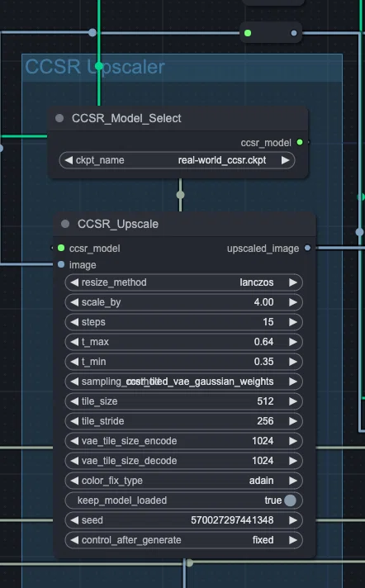Image resolution: width=365 pixels, height=588 pixels.
Task: Click the blue output dot on the top reroute node
Action: point(294,33)
